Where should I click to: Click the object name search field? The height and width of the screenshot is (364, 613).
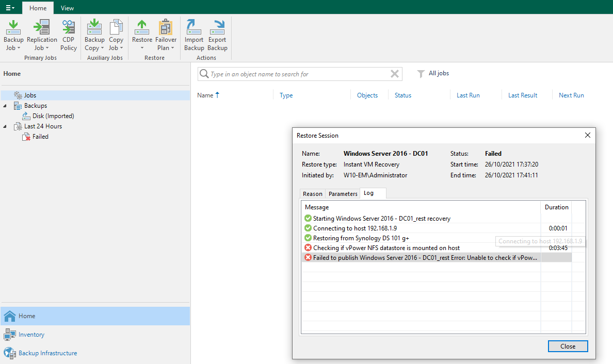299,74
